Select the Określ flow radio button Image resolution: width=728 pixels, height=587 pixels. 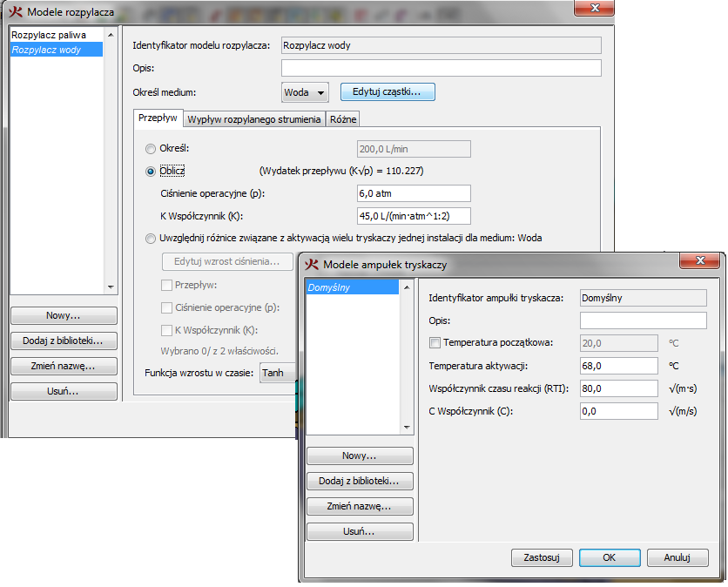[151, 149]
